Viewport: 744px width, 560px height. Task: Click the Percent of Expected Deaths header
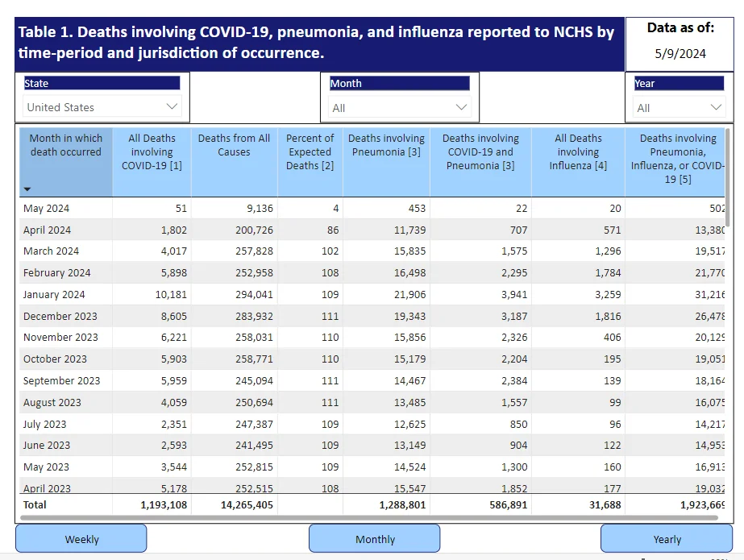click(x=310, y=162)
